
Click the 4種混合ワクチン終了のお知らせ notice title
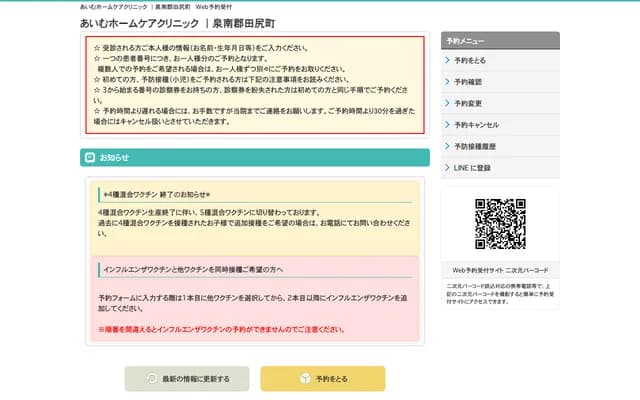point(160,195)
